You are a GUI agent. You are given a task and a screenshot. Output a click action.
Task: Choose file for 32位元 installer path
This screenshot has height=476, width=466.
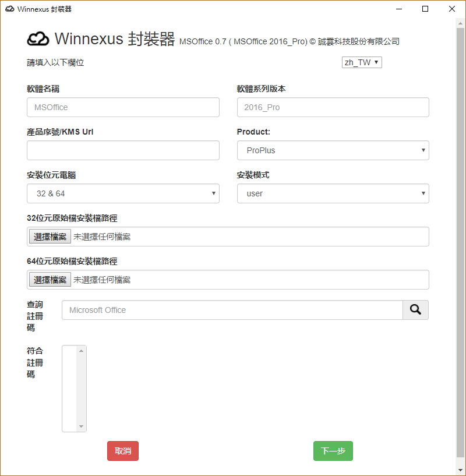pos(50,237)
